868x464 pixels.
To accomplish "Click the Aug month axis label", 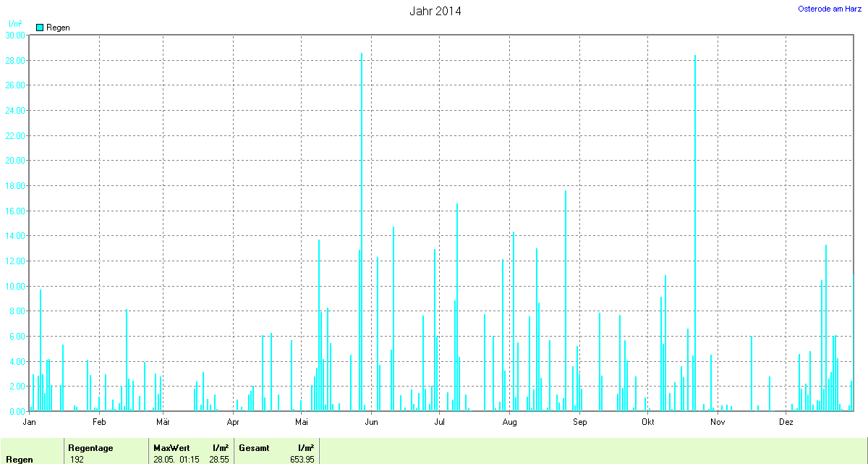I will (509, 421).
